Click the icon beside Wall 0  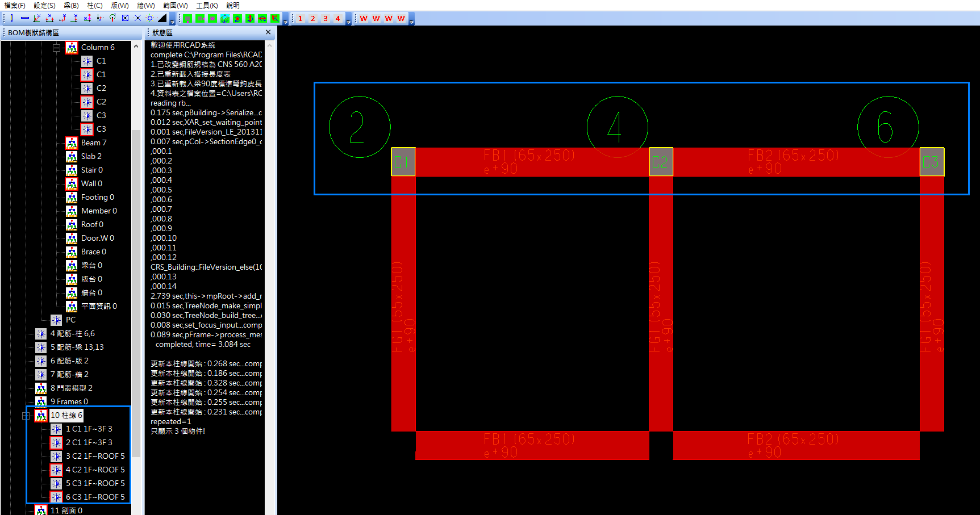coord(72,183)
